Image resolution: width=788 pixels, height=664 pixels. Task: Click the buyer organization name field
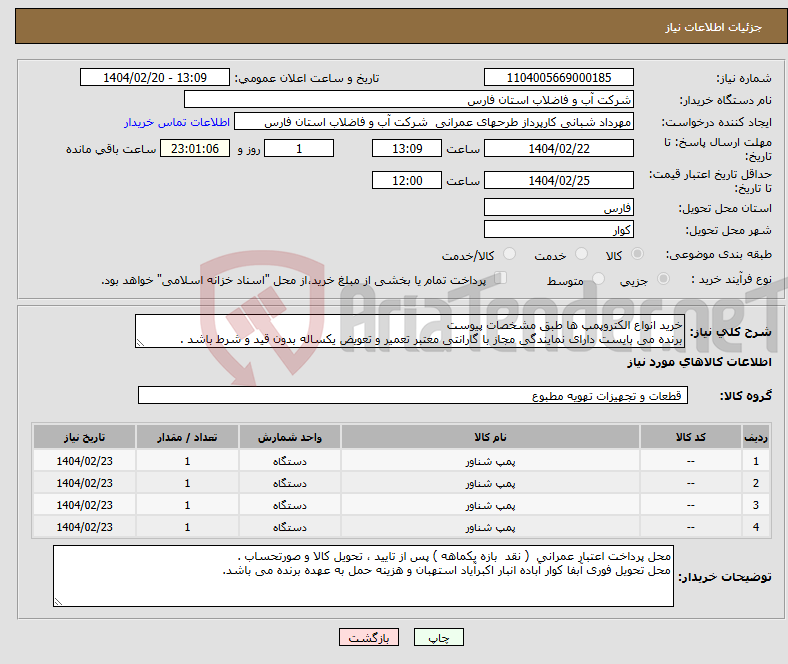pos(409,100)
